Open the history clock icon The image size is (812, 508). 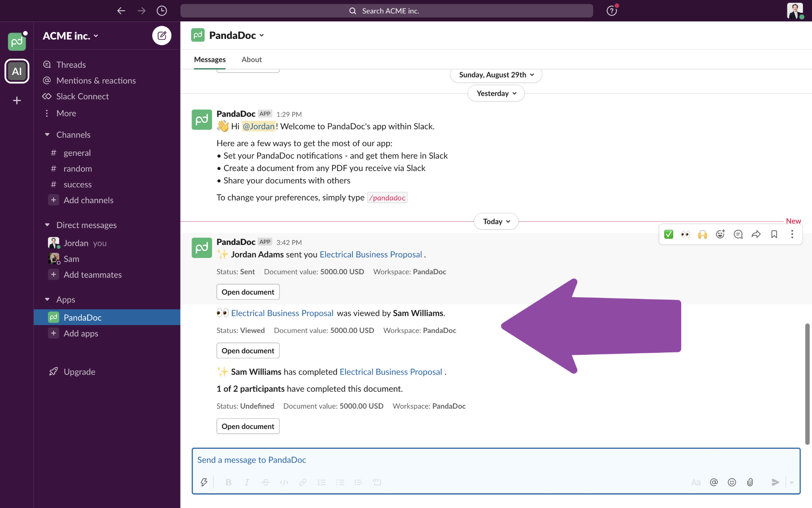[162, 11]
